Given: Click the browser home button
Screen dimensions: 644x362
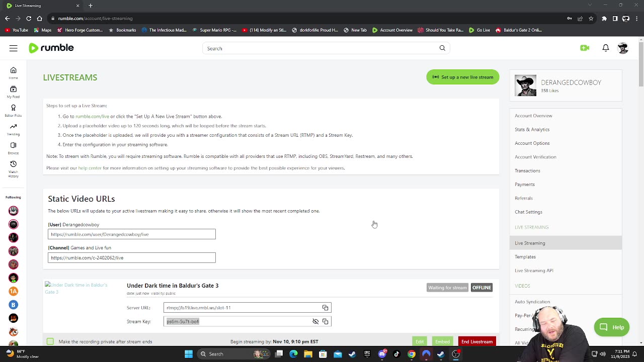Looking at the screenshot, I should click(x=40, y=19).
